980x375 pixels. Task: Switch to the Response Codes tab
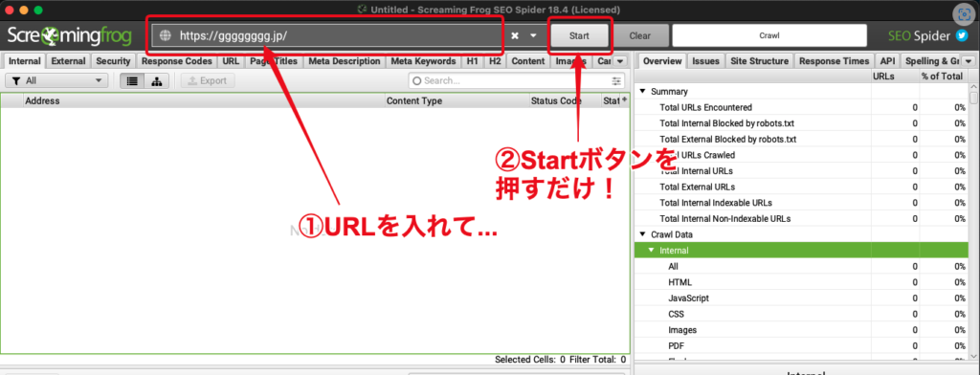(177, 61)
